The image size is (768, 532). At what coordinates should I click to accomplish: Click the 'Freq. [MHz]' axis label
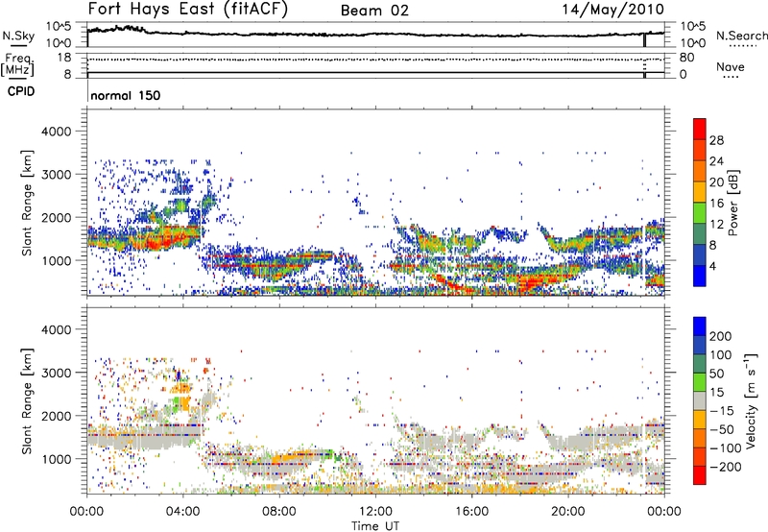18,65
